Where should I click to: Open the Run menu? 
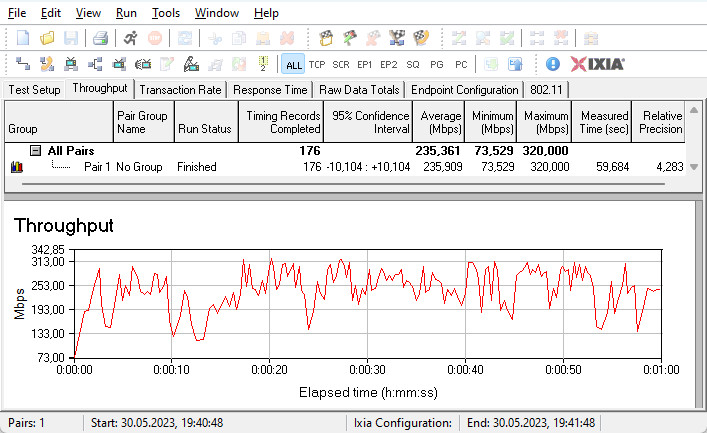coord(126,13)
